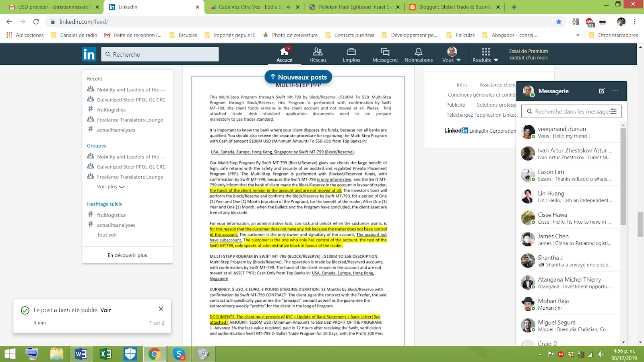Expand the groups list with Voir plus
Image resolution: width=644 pixels, height=362 pixels.
(111, 187)
